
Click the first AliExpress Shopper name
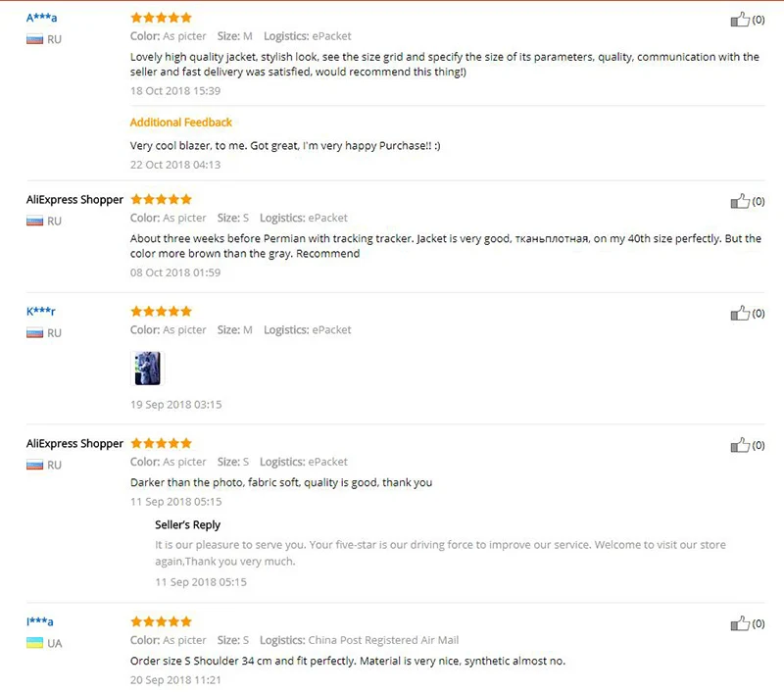tap(74, 200)
